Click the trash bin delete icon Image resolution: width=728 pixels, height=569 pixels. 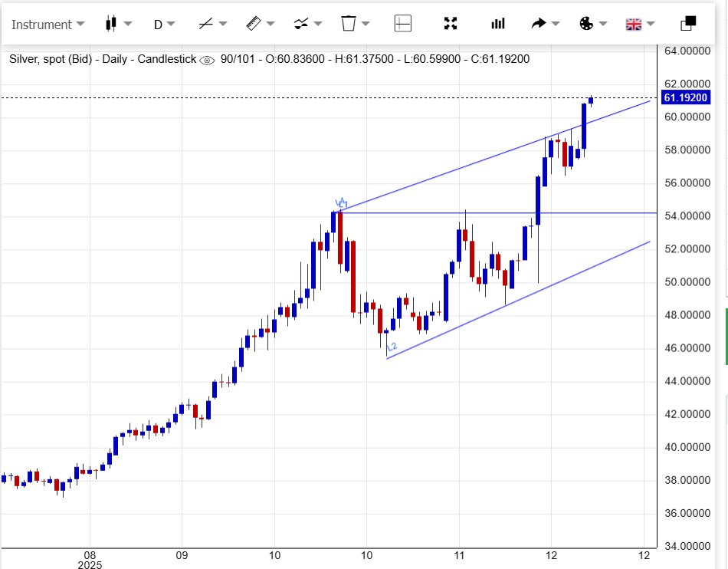349,24
